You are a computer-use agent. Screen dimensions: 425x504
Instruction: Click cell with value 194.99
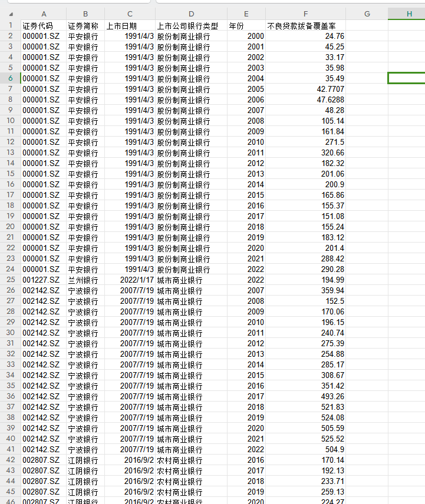coord(306,280)
